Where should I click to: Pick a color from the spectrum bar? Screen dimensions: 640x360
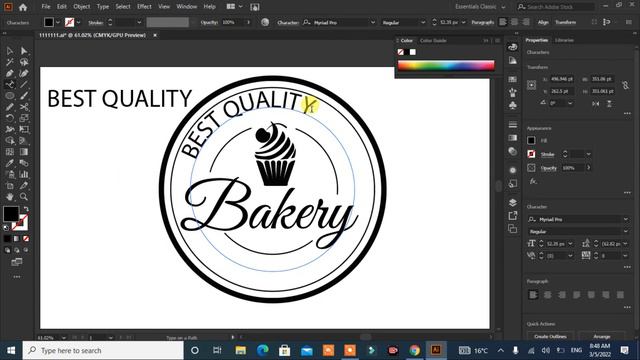click(x=446, y=65)
